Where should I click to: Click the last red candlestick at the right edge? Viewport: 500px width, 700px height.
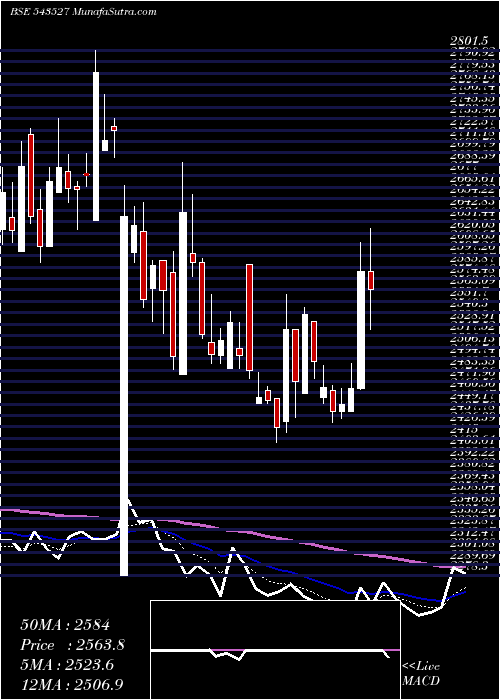[x=371, y=280]
